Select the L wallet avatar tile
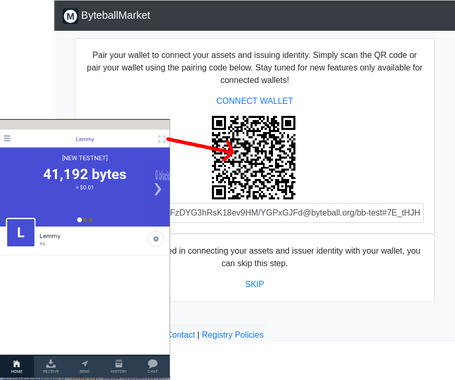Screen dimensions: 455x380 click(21, 232)
